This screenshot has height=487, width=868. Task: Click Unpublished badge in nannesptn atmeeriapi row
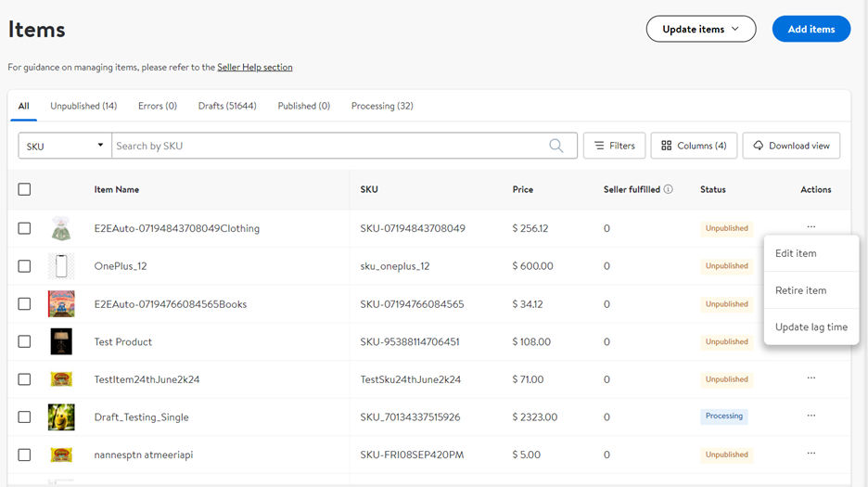(x=726, y=455)
